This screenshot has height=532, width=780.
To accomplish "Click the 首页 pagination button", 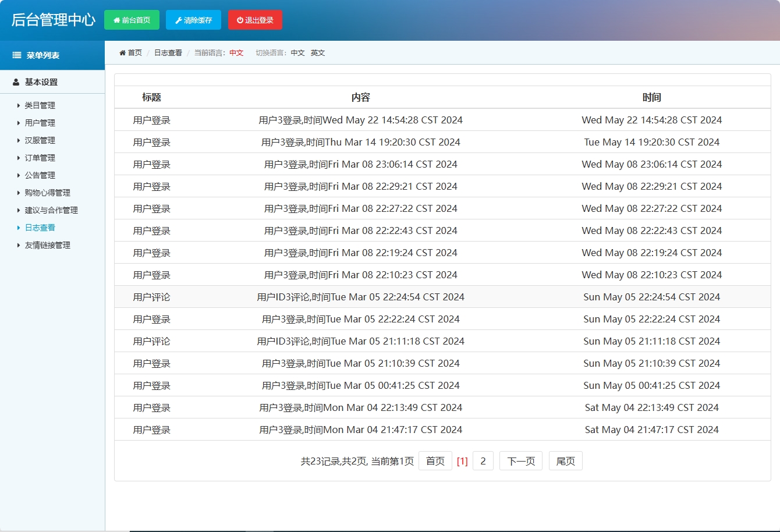I will pyautogui.click(x=435, y=461).
